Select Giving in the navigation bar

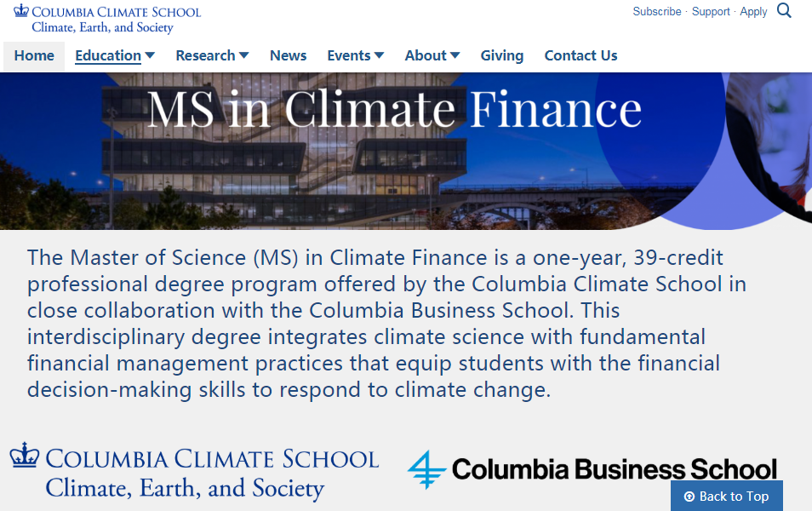point(502,55)
